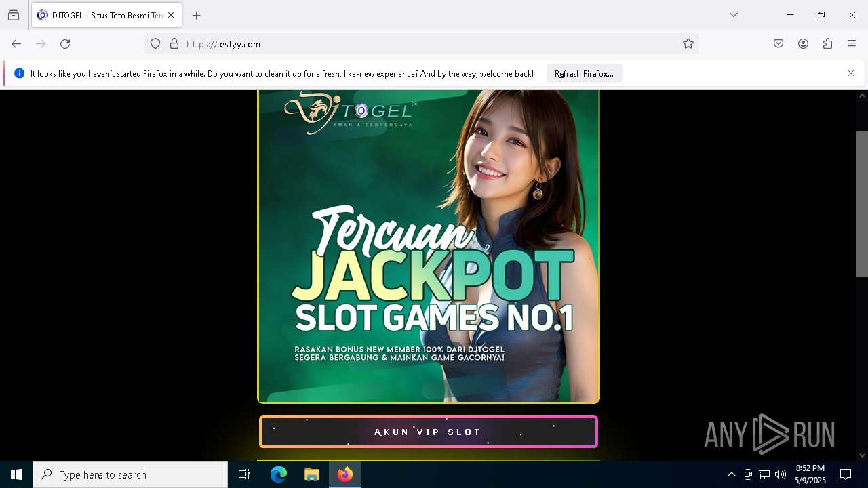Open the Windows notification center
868x488 pixels.
point(846,474)
